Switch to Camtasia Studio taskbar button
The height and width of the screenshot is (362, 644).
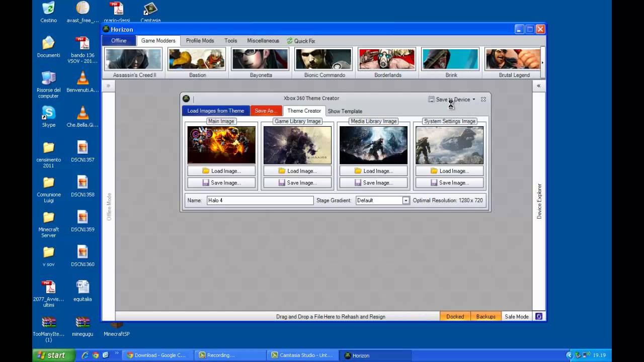click(302, 355)
